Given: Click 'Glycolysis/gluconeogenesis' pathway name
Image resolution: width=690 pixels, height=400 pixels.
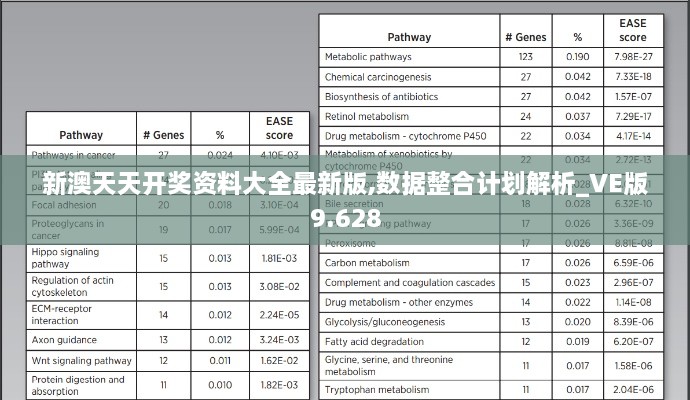Looking at the screenshot, I should [385, 322].
